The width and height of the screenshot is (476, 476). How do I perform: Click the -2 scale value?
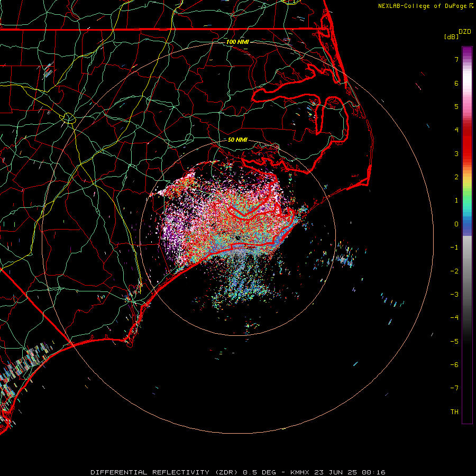(454, 271)
